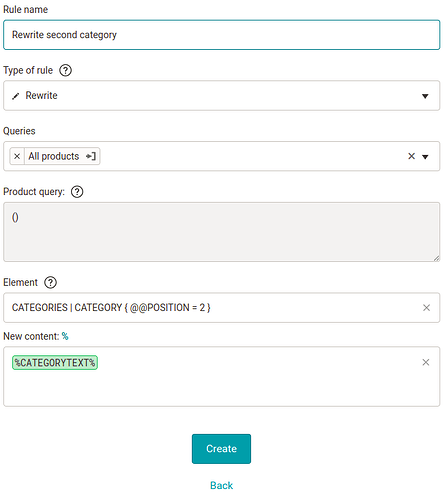Open the Rewrite rule type selector
This screenshot has height=500, width=444.
pyautogui.click(x=222, y=96)
